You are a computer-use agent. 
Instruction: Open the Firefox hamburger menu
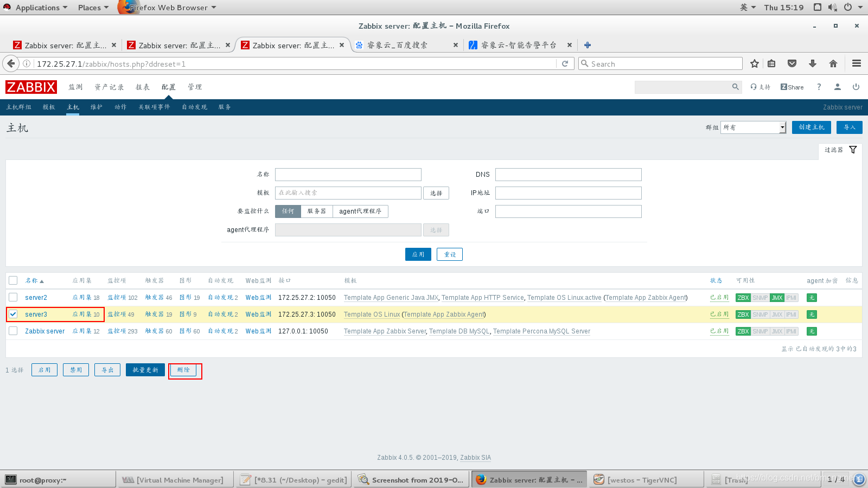pyautogui.click(x=857, y=63)
